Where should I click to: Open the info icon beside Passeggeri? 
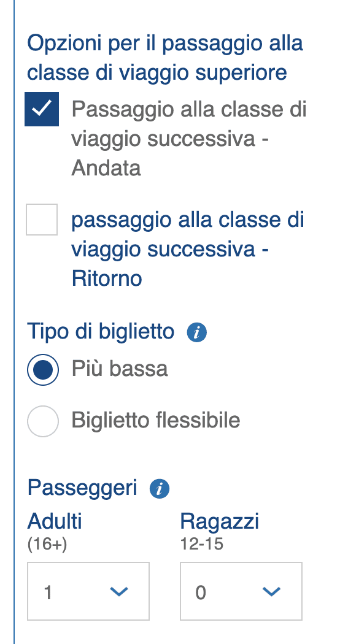[160, 489]
